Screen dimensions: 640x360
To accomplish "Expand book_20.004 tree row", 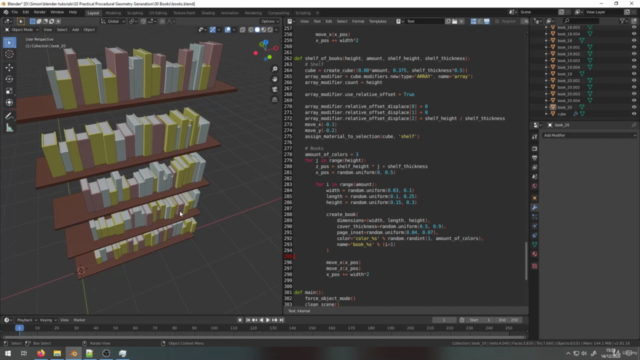I will pos(546,100).
